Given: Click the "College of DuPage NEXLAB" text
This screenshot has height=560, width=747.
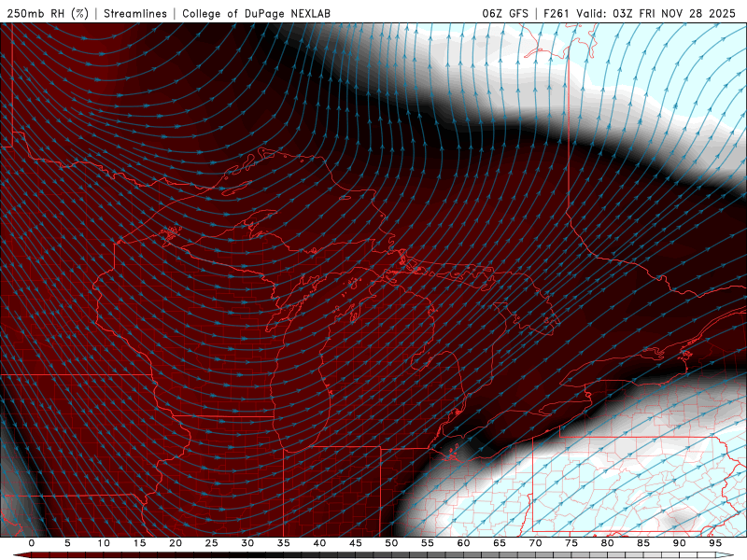Looking at the screenshot, I should click(x=256, y=13).
